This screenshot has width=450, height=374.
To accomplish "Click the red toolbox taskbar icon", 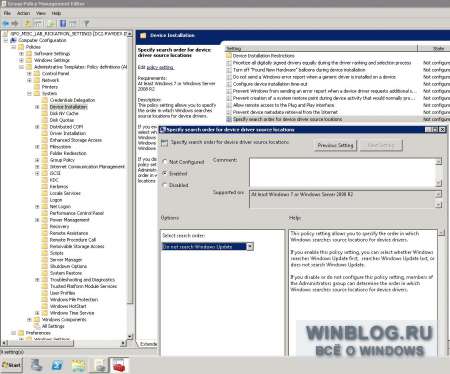I will pos(119,365).
